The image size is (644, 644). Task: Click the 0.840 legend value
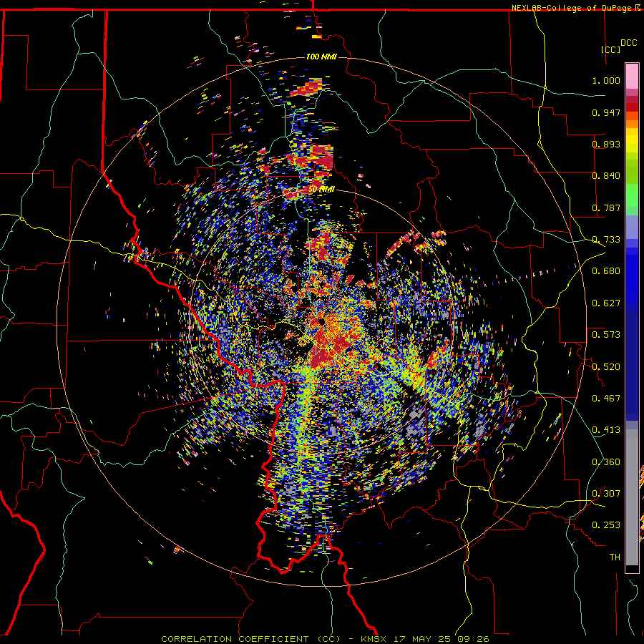coord(606,176)
